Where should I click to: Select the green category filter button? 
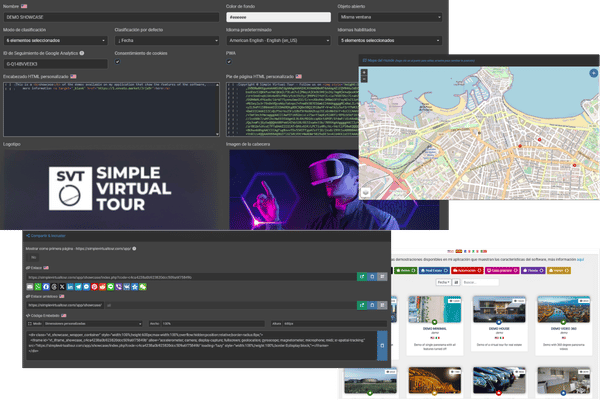click(406, 270)
